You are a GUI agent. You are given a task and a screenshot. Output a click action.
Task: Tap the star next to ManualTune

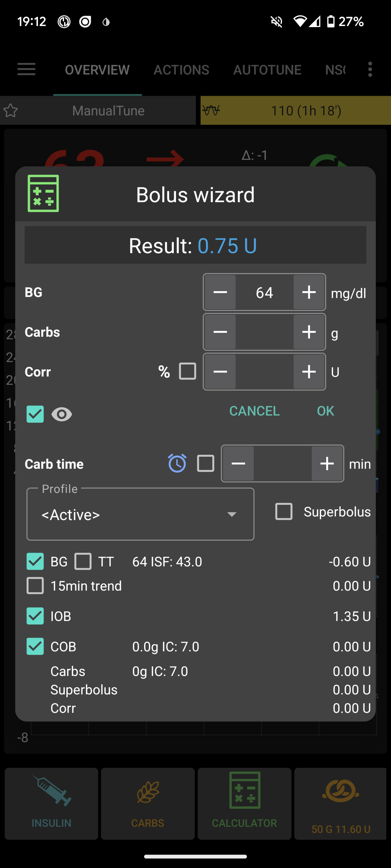11,111
